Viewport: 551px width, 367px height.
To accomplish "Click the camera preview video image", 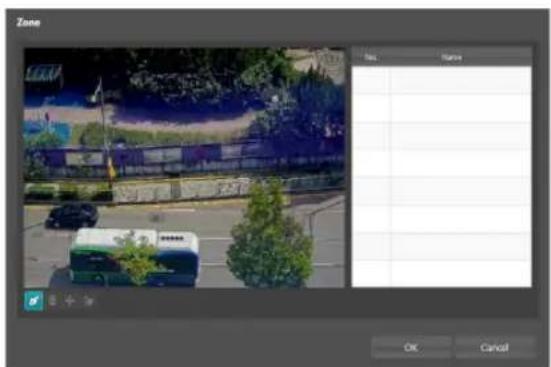I will [184, 168].
